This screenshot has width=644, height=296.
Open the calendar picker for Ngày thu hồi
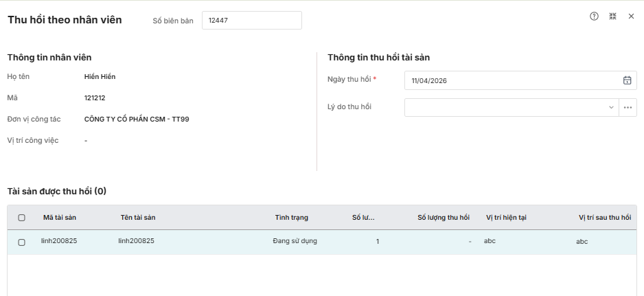point(627,80)
